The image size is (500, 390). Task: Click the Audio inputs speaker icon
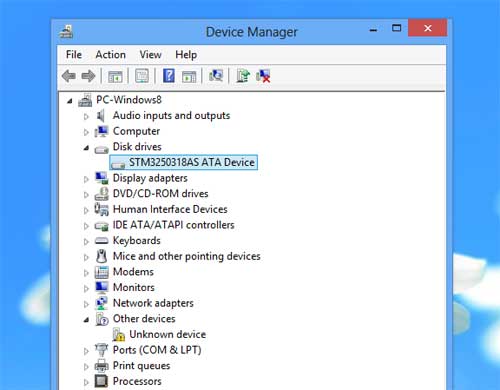[101, 116]
